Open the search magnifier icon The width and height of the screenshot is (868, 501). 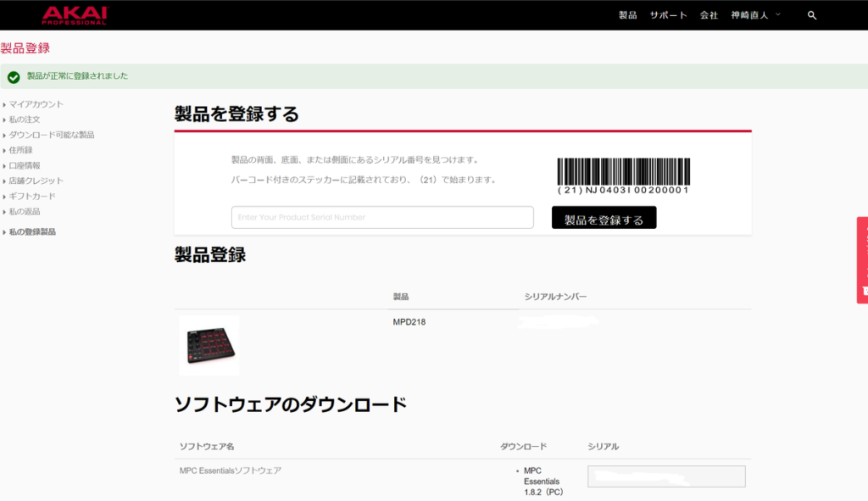(811, 15)
